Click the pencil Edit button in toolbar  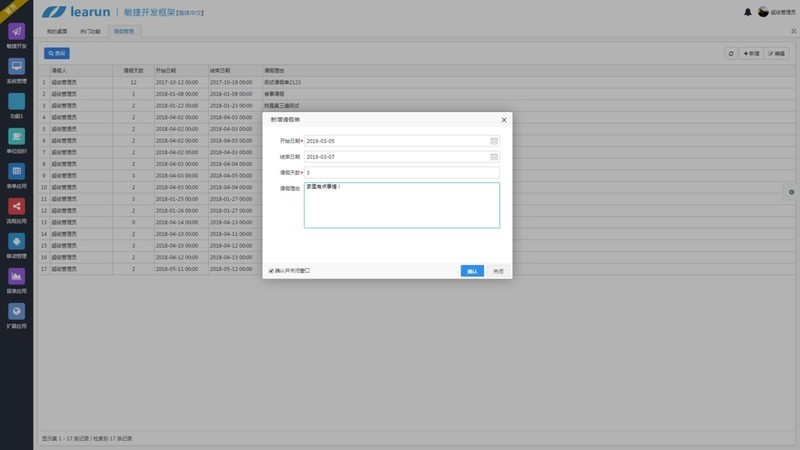(776, 53)
